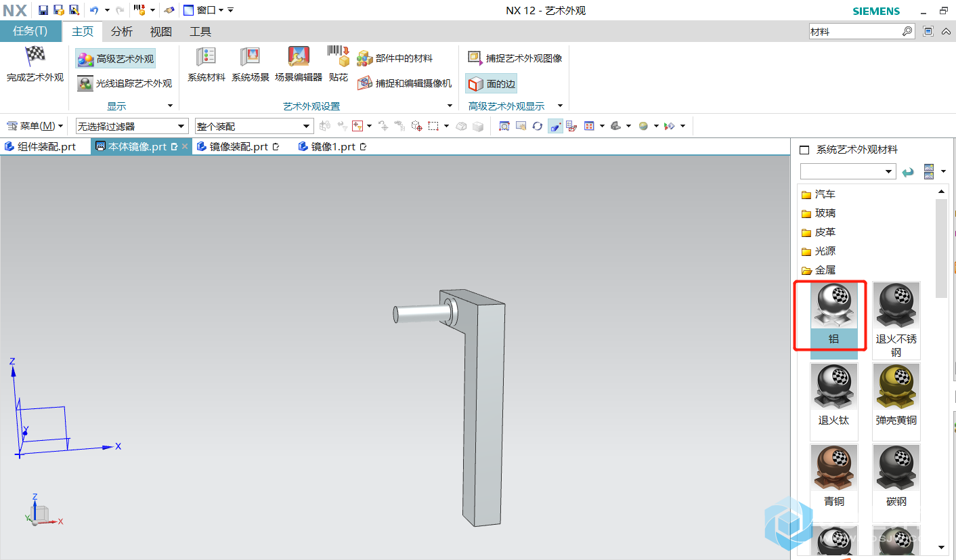
Task: Click the Save icon in quick access toolbar
Action: [43, 10]
